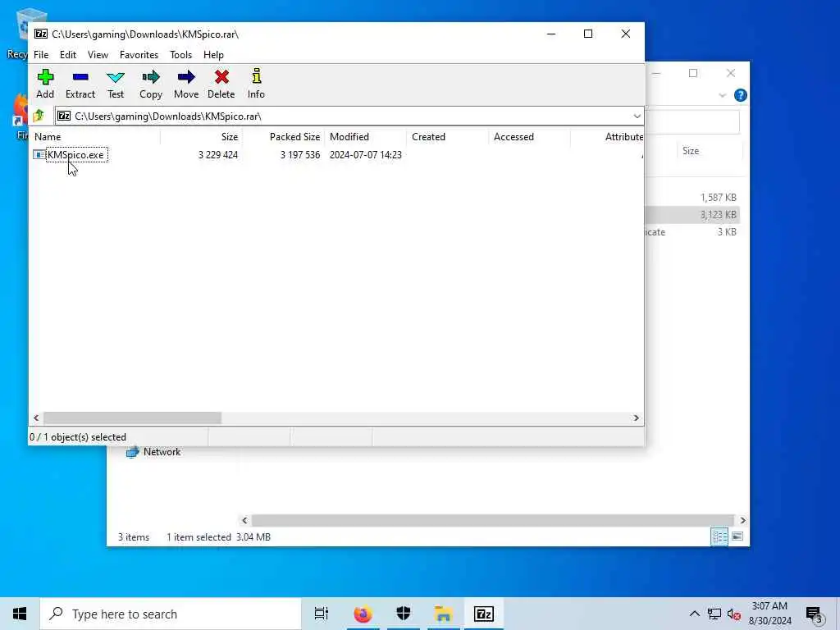Launch Firefox from the taskbar
Image resolution: width=840 pixels, height=630 pixels.
point(363,614)
